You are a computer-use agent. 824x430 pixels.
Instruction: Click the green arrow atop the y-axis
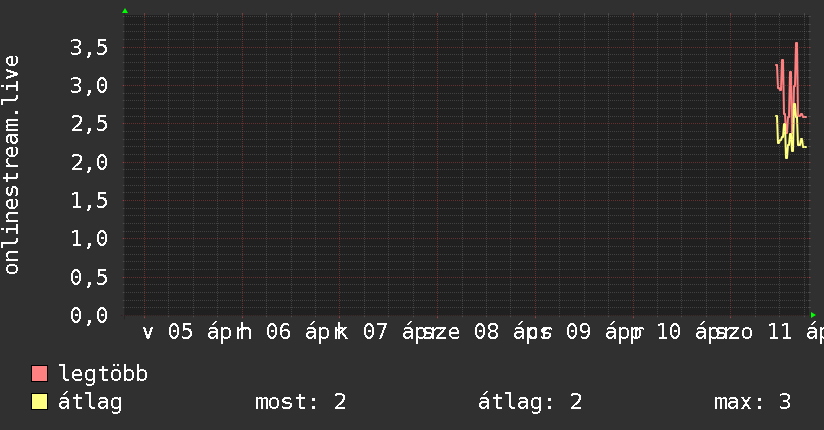[x=125, y=11]
